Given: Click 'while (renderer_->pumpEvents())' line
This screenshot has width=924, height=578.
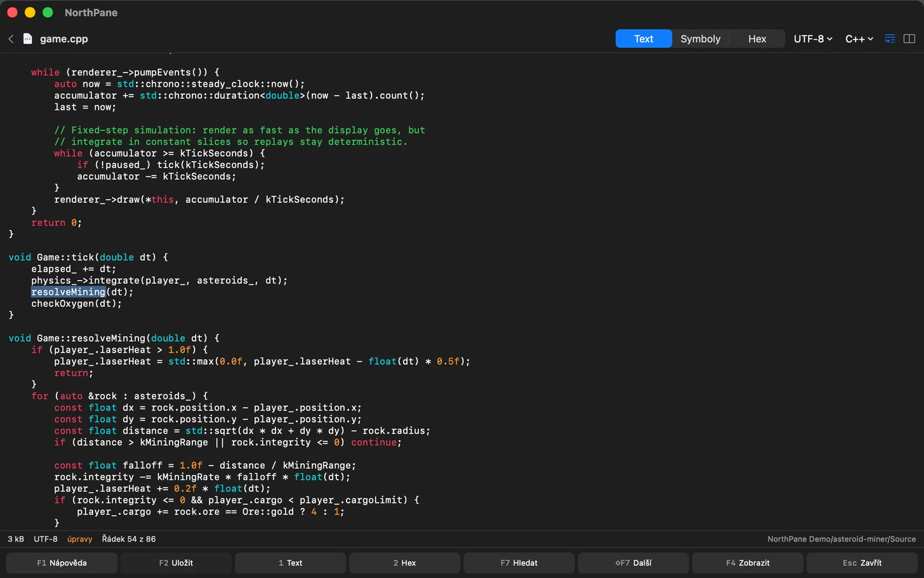Looking at the screenshot, I should [125, 72].
